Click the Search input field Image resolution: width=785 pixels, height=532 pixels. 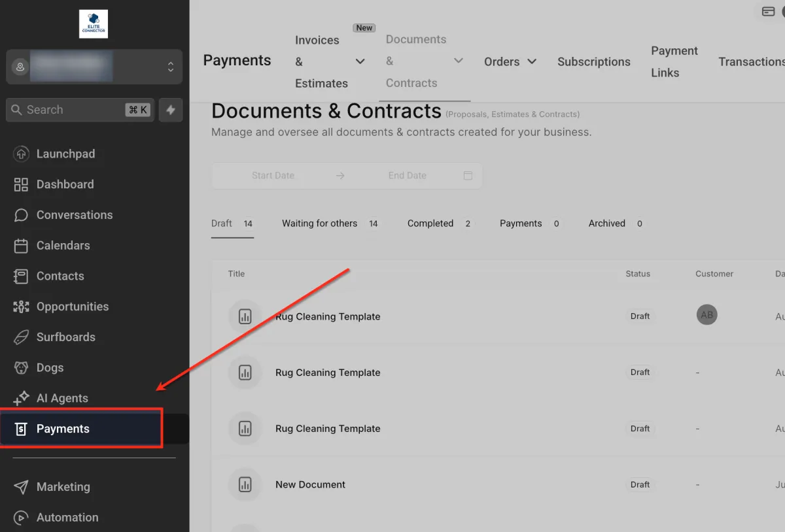tap(80, 110)
